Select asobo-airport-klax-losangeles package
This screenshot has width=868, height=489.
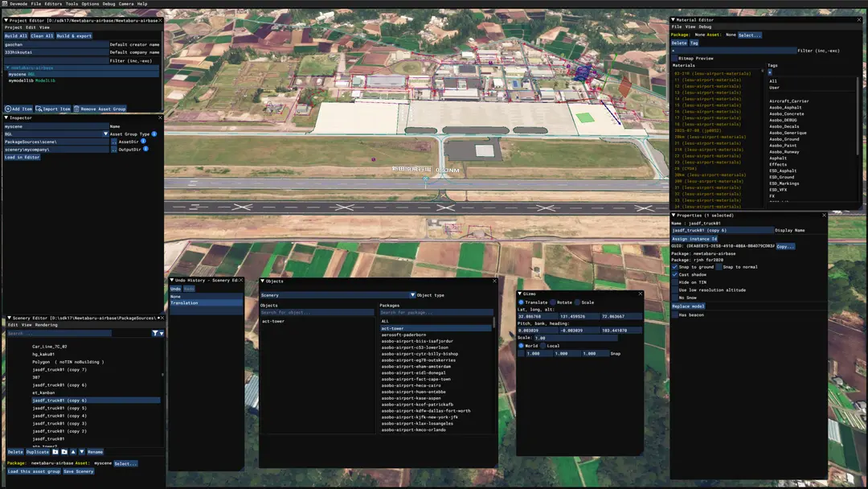coord(417,424)
